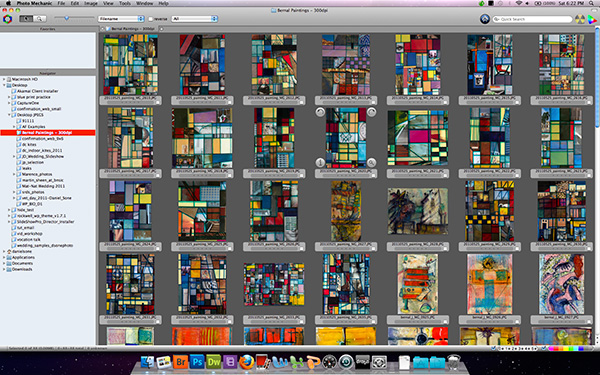Select the confirmation_web_small folder

coord(39,109)
